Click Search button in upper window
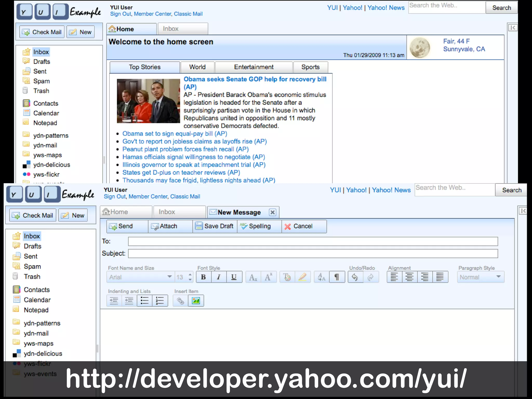This screenshot has width=532, height=399. tap(501, 8)
